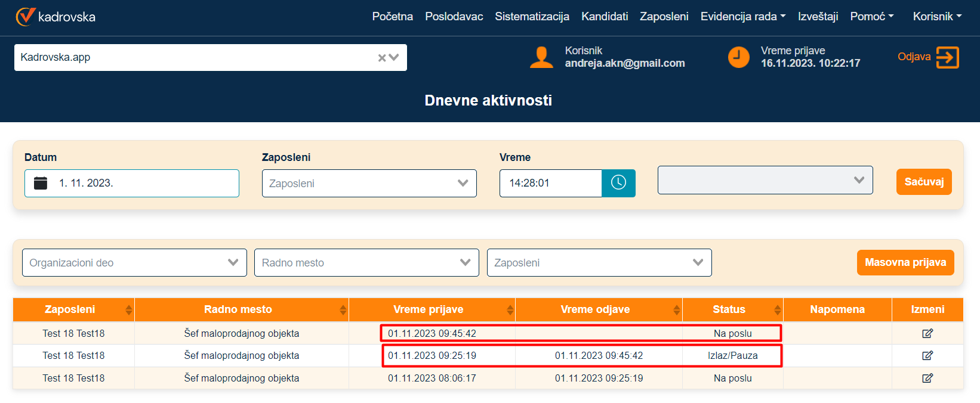Sort table by Status column
The height and width of the screenshot is (403, 980).
tap(777, 310)
